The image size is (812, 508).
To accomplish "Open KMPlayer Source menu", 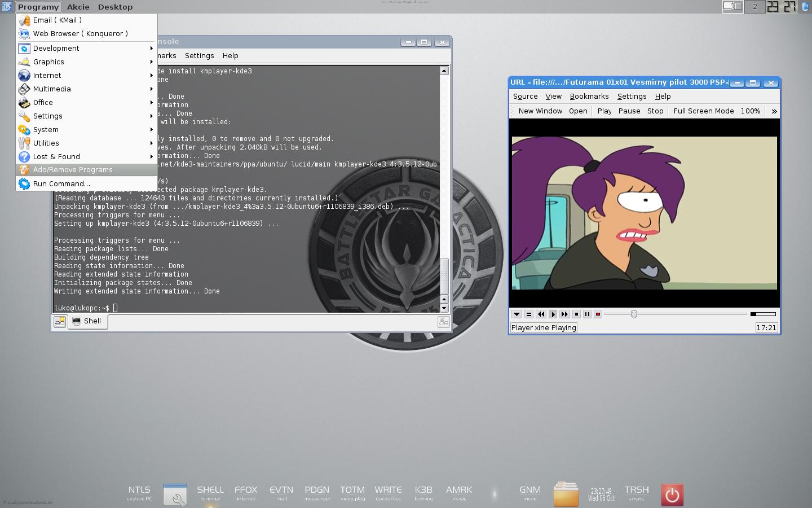I will [525, 97].
